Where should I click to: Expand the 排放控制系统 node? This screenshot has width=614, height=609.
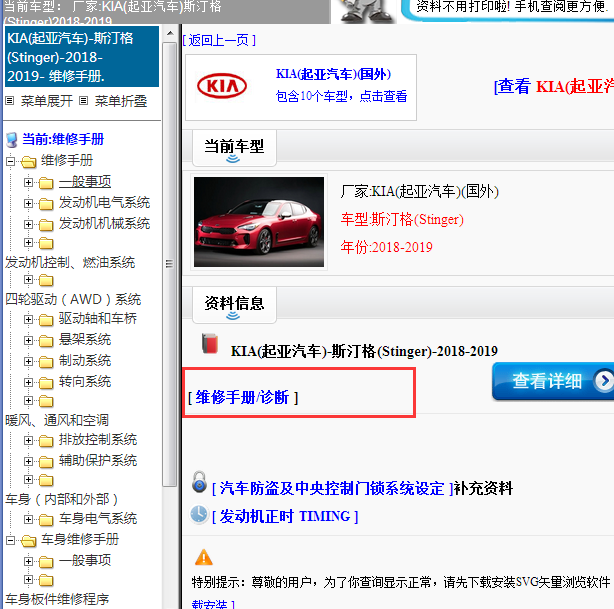coord(28,441)
